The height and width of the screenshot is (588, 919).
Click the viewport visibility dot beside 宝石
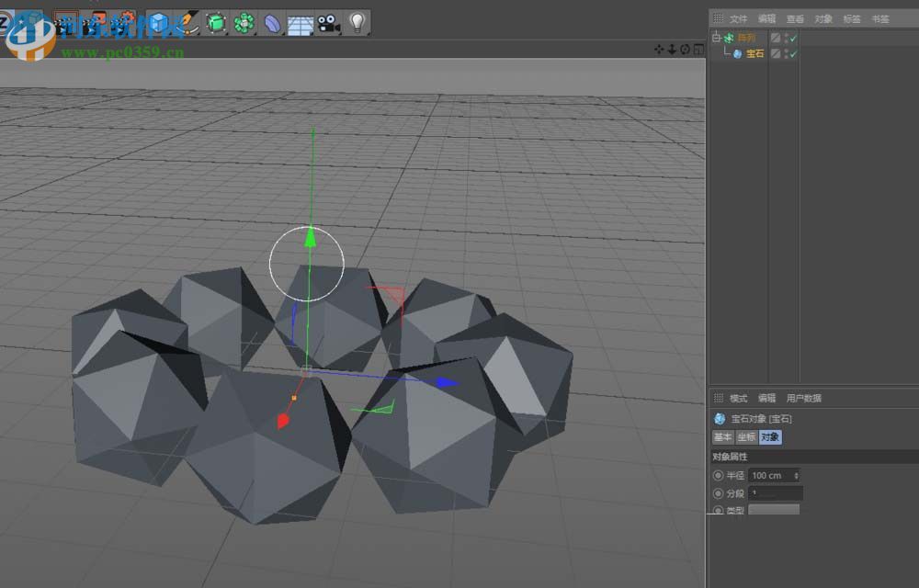pyautogui.click(x=784, y=52)
